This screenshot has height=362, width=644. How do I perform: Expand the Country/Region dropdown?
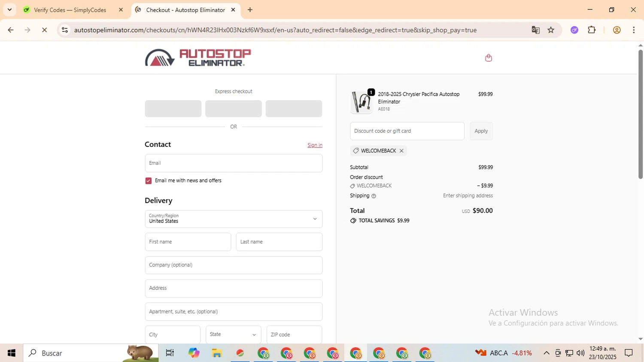(234, 219)
